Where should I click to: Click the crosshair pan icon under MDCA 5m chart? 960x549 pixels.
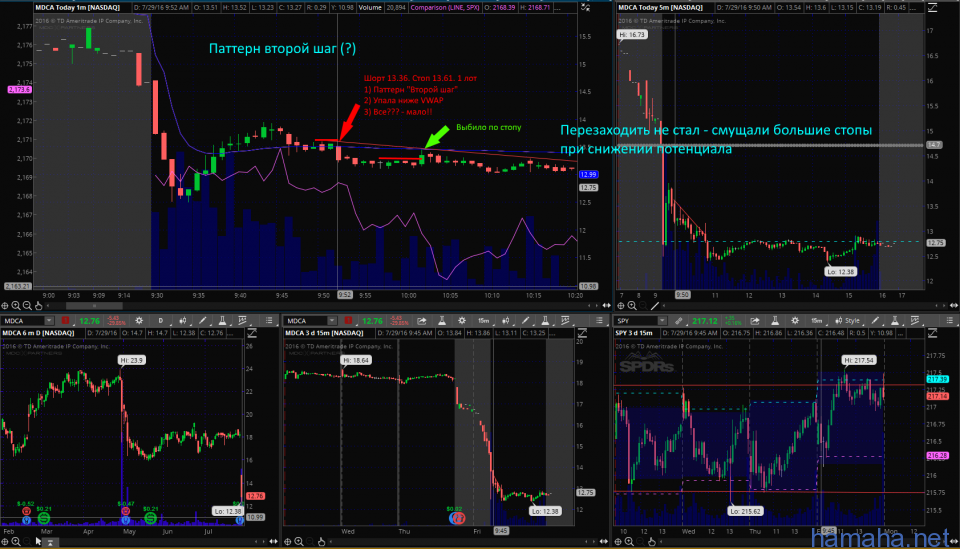[621, 305]
